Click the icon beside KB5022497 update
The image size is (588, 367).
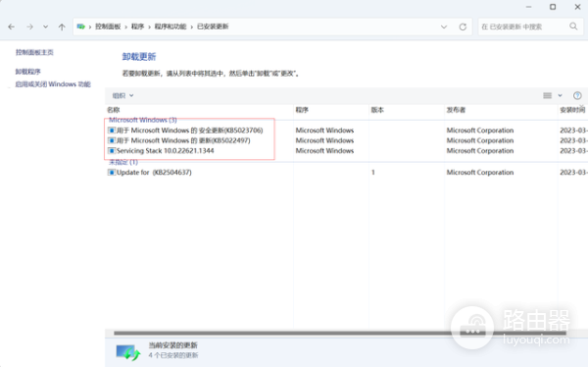[112, 140]
